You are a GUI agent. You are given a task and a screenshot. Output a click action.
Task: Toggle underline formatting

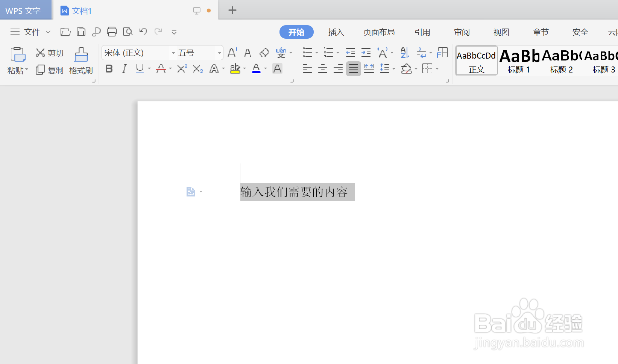140,69
